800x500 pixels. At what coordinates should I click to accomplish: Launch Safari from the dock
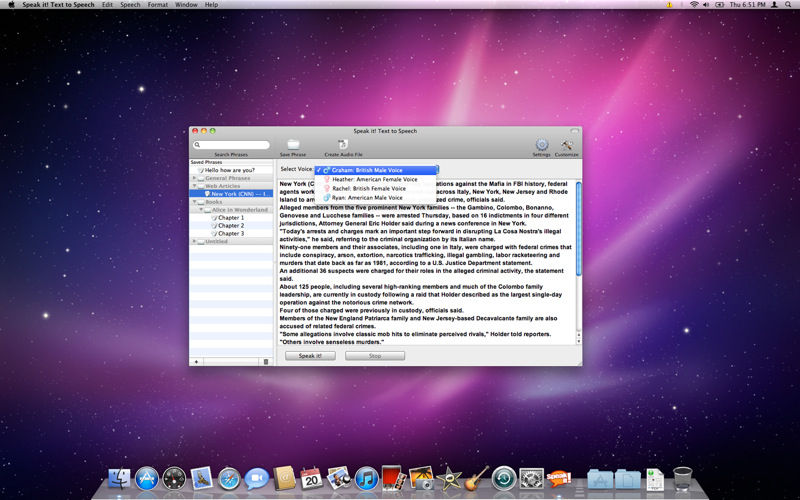[x=229, y=479]
